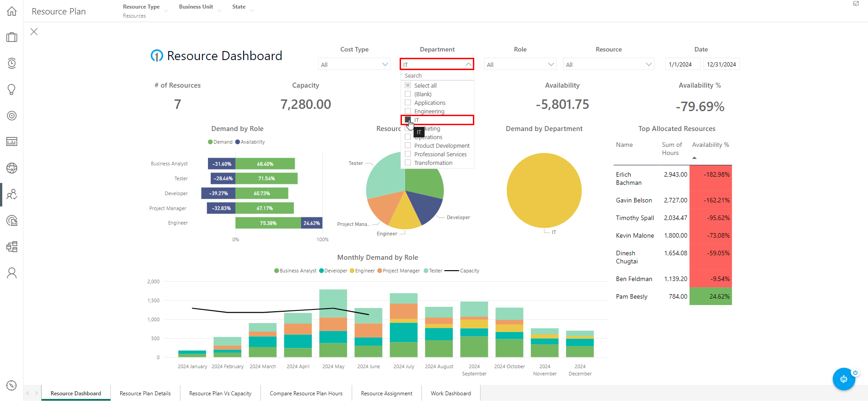Screen dimensions: 868x403
Task: Click the Business Analyst legend dot
Action: pyautogui.click(x=277, y=271)
